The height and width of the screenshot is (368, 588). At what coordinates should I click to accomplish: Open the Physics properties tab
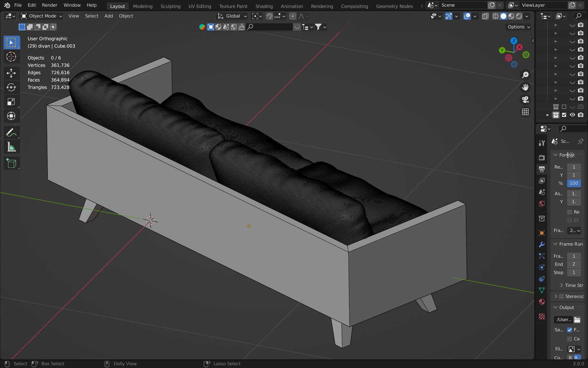point(542,267)
